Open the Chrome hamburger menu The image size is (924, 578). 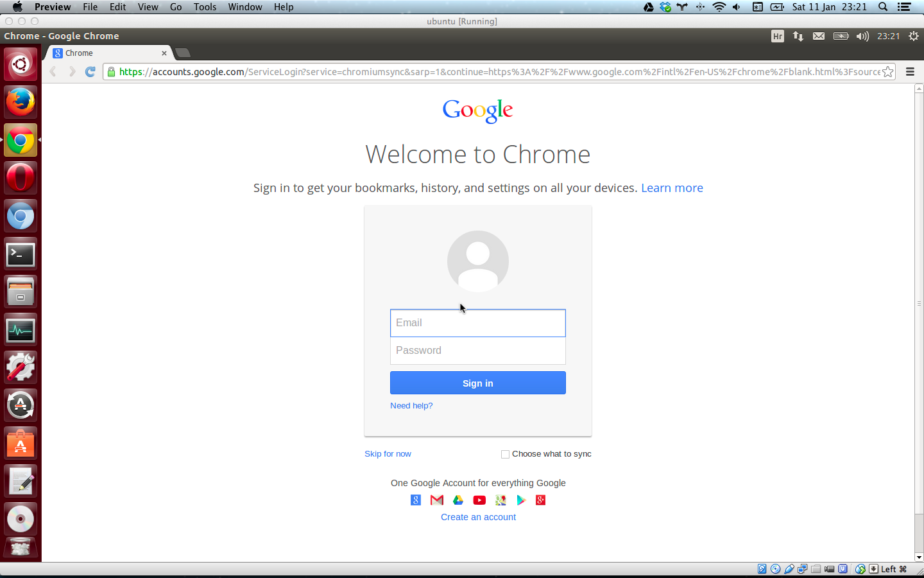910,72
